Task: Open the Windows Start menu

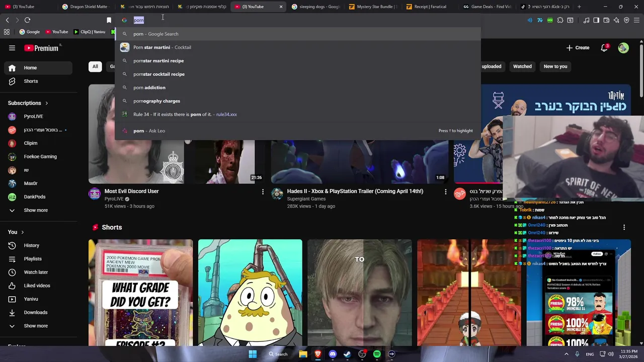Action: click(x=253, y=354)
